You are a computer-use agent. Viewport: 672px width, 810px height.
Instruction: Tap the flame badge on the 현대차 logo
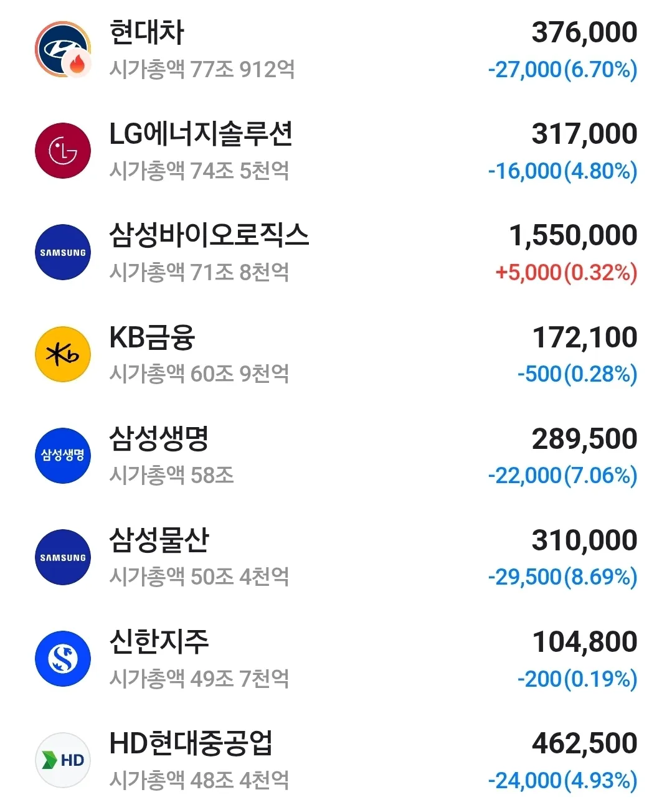[77, 63]
